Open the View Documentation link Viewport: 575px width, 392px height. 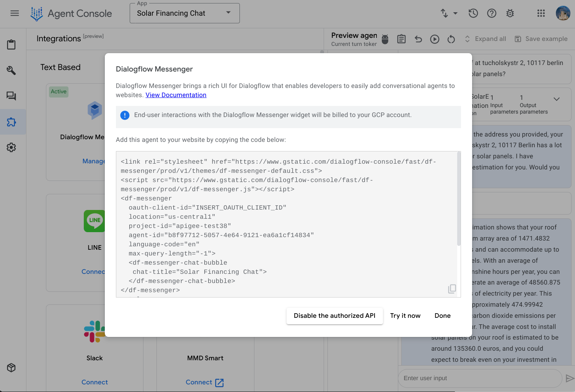point(176,95)
